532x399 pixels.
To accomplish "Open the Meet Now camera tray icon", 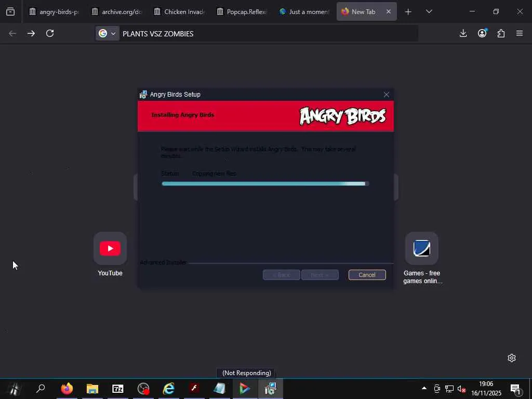I will click(437, 389).
